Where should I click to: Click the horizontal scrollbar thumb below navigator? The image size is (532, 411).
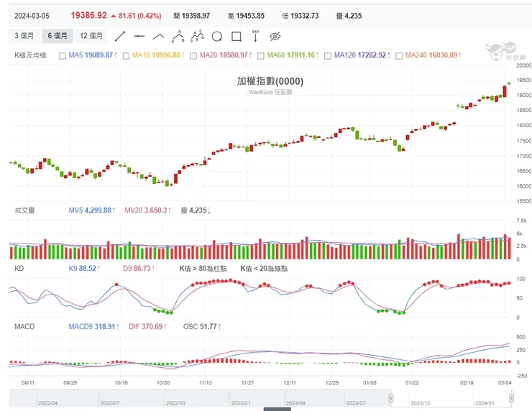[278, 410]
